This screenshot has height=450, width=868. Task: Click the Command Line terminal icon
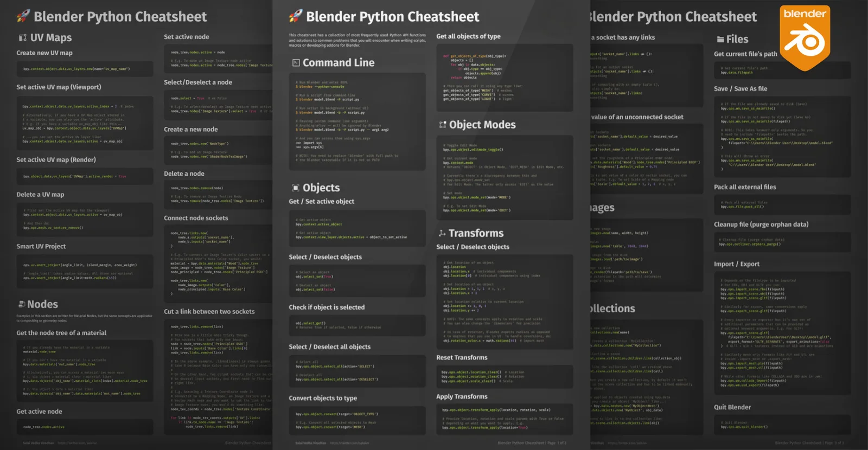coord(296,63)
